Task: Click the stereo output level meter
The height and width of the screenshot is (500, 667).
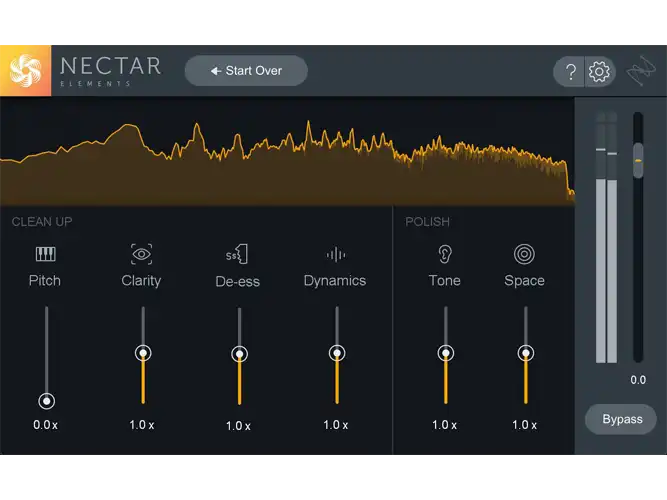Action: (x=607, y=237)
